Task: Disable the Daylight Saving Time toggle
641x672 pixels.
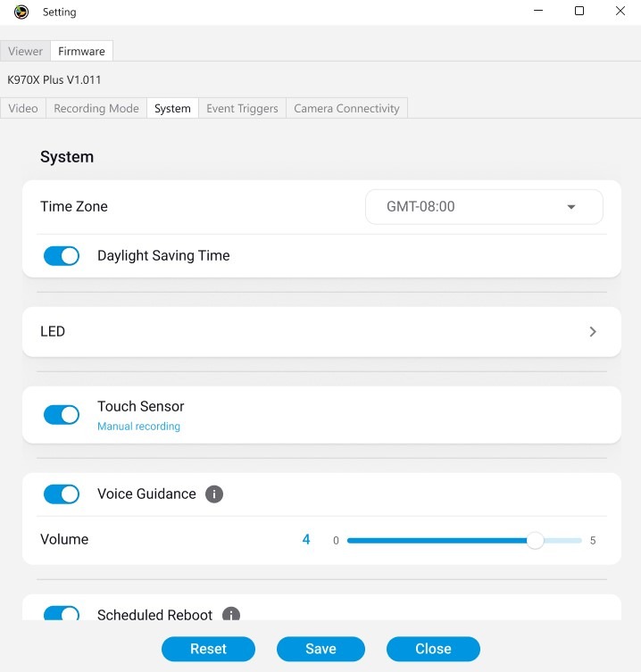Action: point(62,256)
